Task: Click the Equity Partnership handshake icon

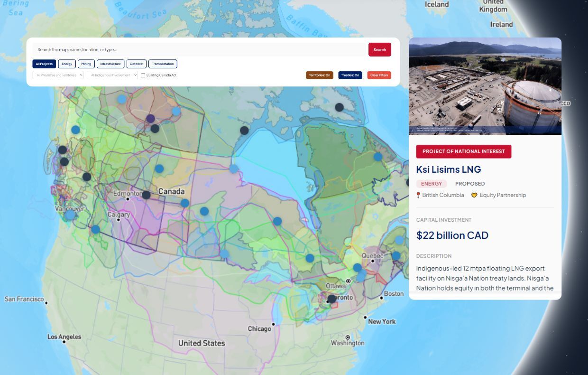Action: pos(474,195)
